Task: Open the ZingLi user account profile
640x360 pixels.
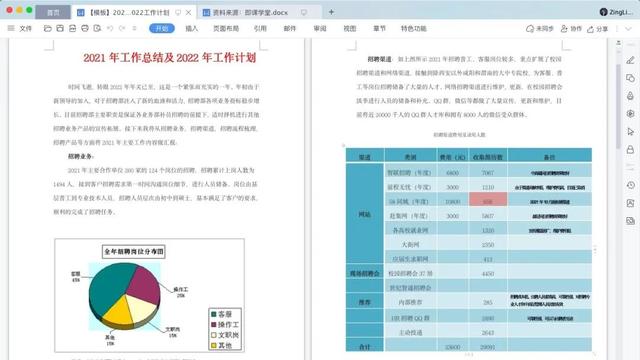Action: (x=617, y=12)
